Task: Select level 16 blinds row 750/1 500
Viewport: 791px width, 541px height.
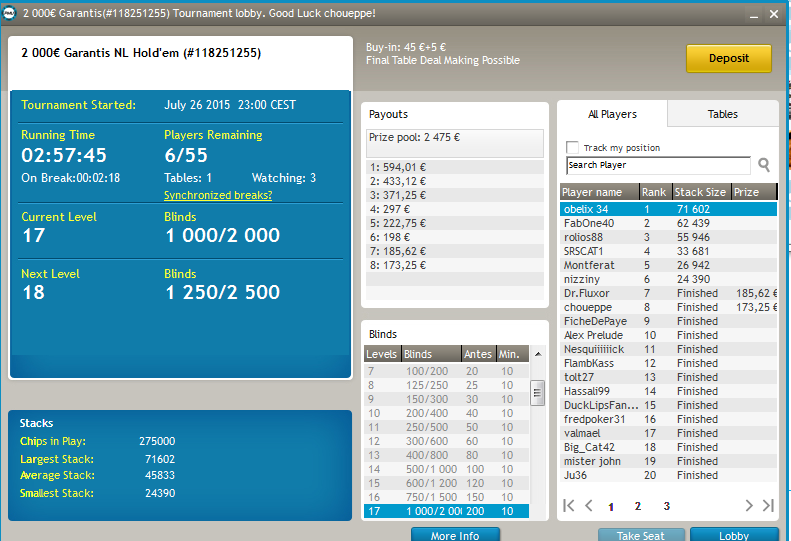Action: pyautogui.click(x=446, y=497)
